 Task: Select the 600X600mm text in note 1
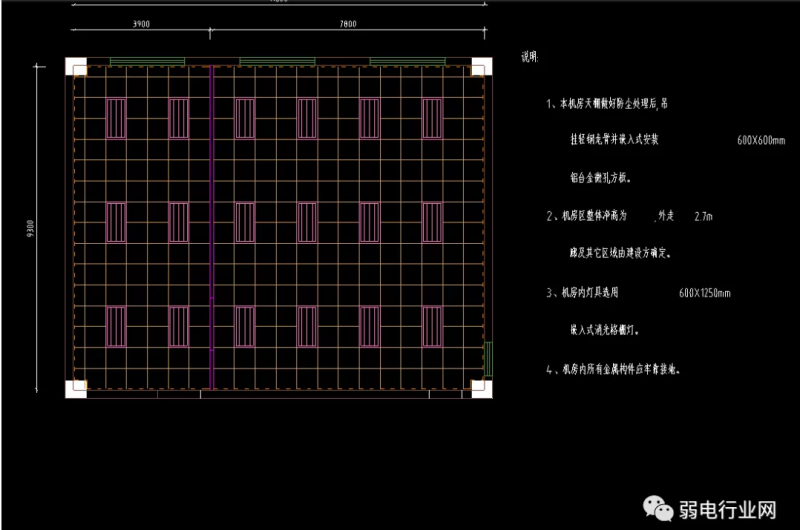[x=759, y=141]
